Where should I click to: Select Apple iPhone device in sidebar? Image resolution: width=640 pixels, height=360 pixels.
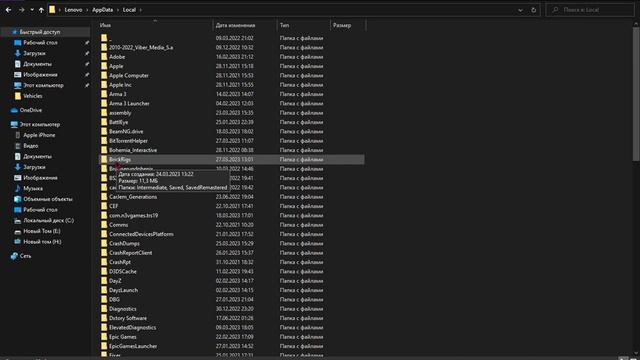tap(39, 135)
